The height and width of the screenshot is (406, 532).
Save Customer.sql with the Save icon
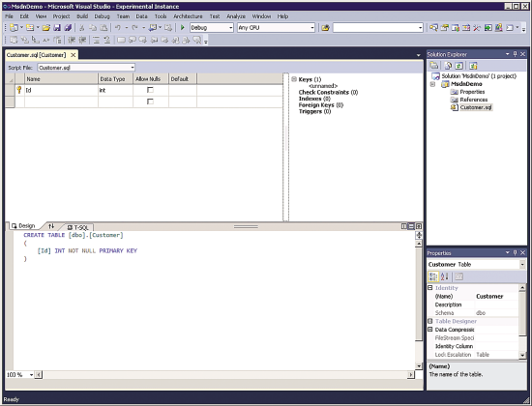[57, 28]
